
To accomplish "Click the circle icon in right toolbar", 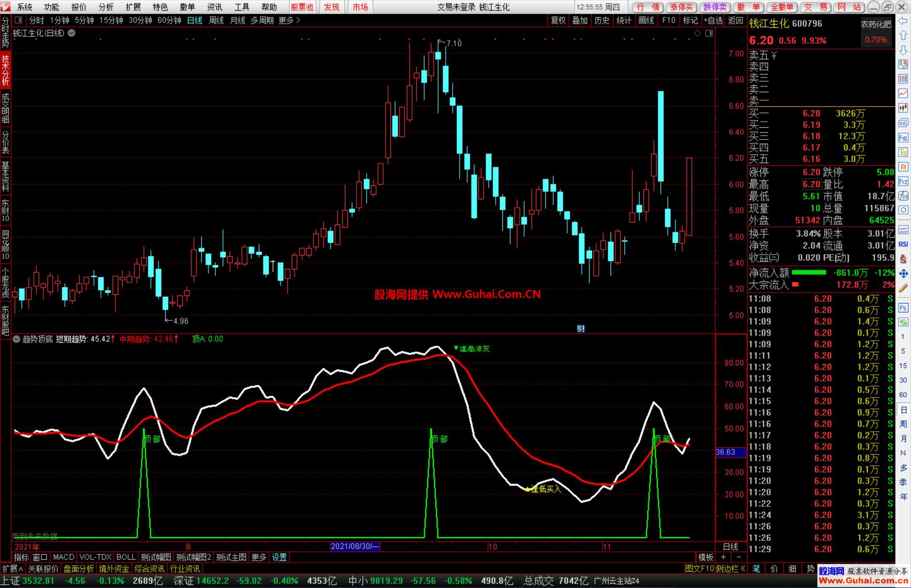I will (903, 210).
